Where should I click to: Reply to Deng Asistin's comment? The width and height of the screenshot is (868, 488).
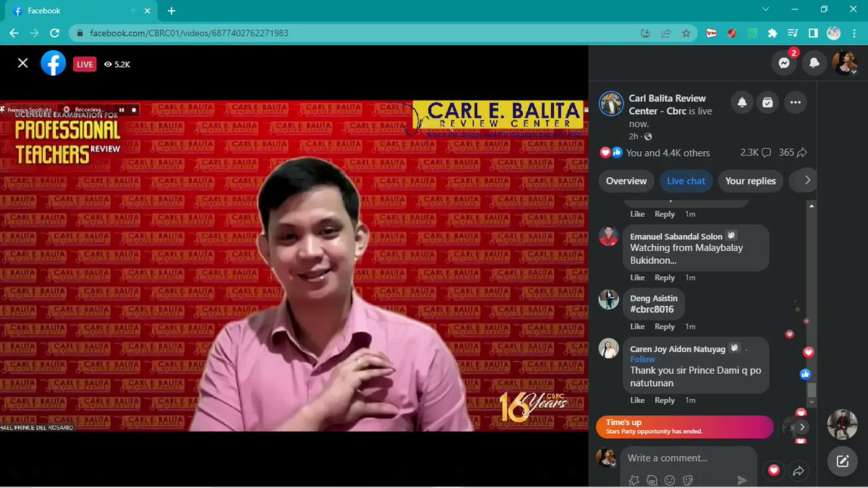[x=665, y=327]
